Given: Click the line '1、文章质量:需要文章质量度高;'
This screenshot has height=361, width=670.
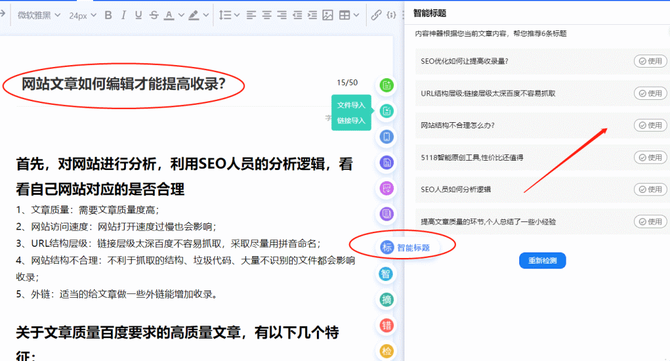Looking at the screenshot, I should click(x=88, y=210).
